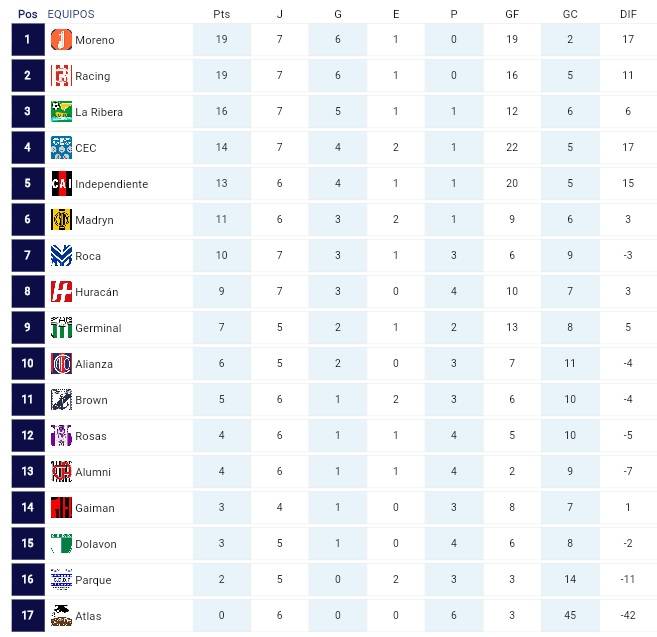Sort standings by GF column header

(512, 14)
